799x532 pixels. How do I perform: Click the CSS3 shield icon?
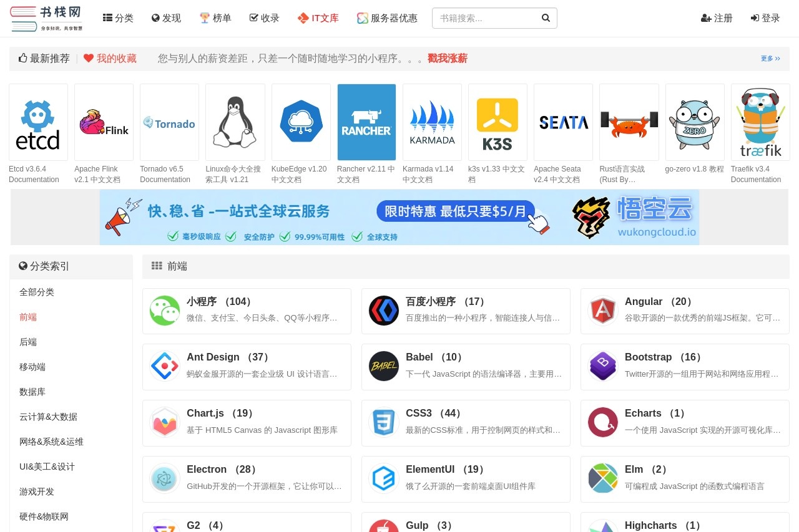point(384,422)
